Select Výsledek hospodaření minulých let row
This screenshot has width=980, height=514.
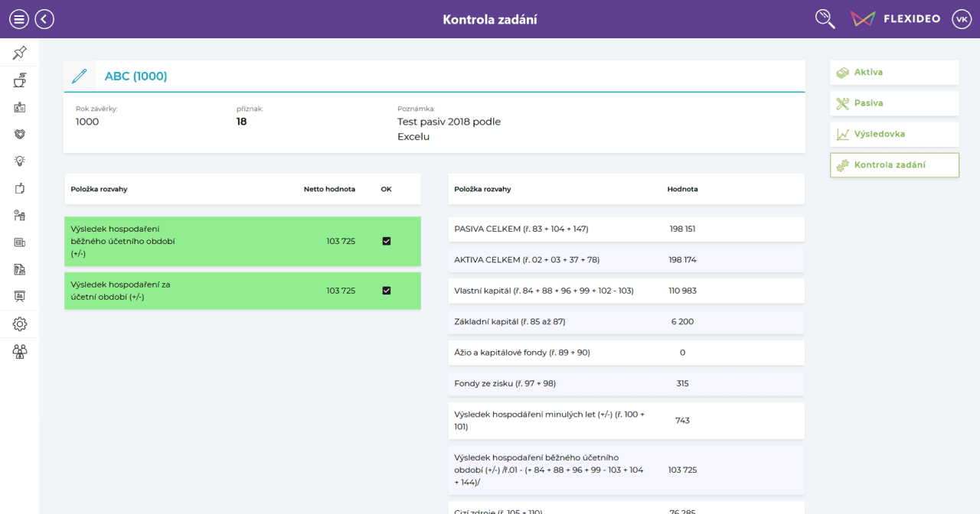(626, 421)
